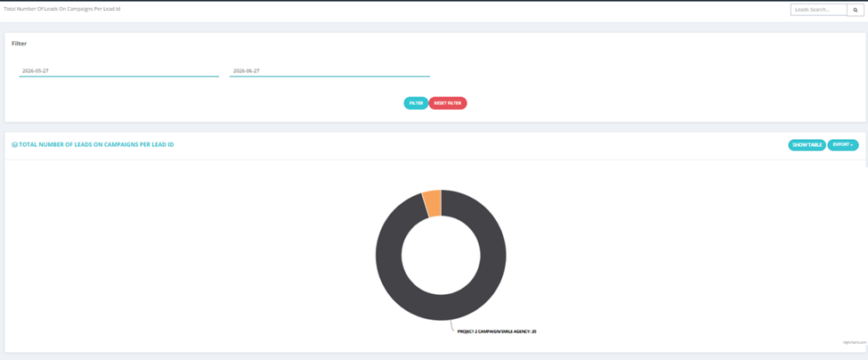Click the red Reset Filter button
Viewport: 868px width, 360px height.
click(448, 103)
